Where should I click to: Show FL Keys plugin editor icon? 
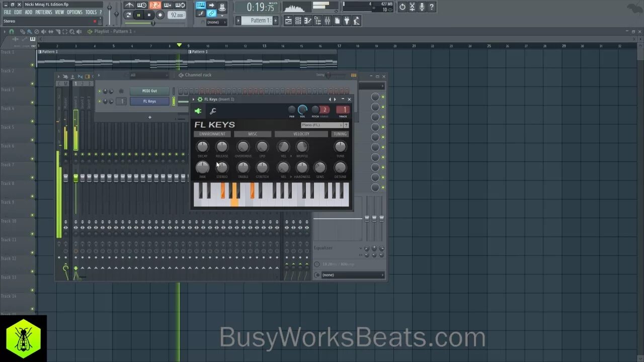[x=198, y=111]
